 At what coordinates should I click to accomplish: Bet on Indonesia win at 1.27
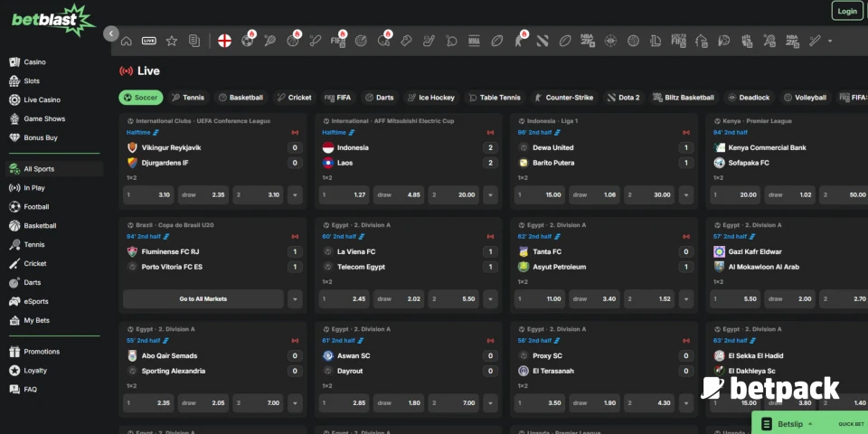[344, 195]
